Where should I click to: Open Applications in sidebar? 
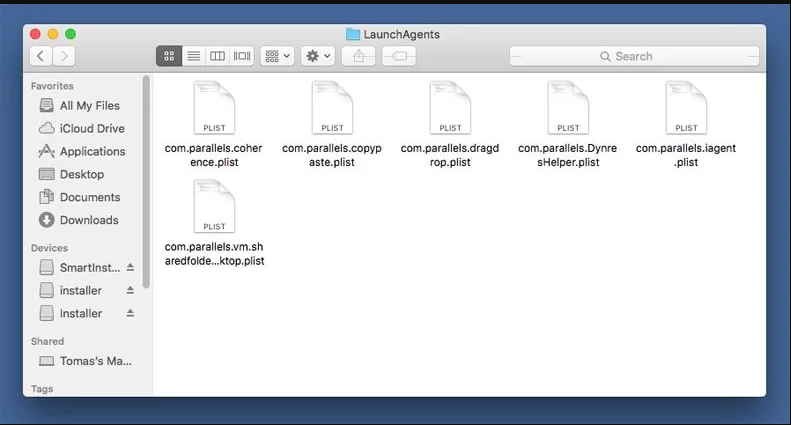tap(82, 151)
